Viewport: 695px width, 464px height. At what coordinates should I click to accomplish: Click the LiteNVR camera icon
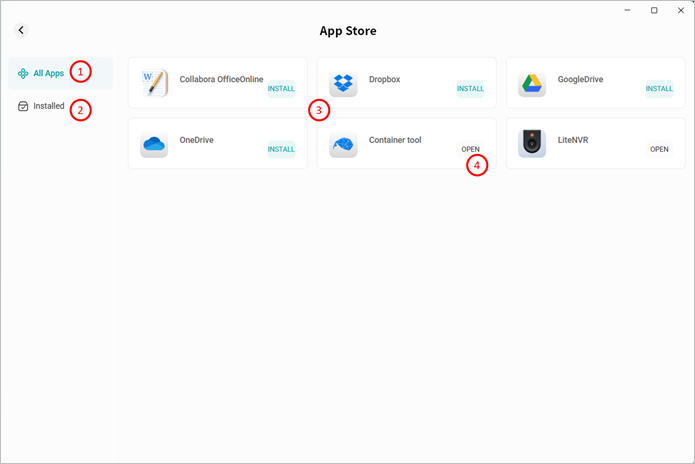click(532, 144)
